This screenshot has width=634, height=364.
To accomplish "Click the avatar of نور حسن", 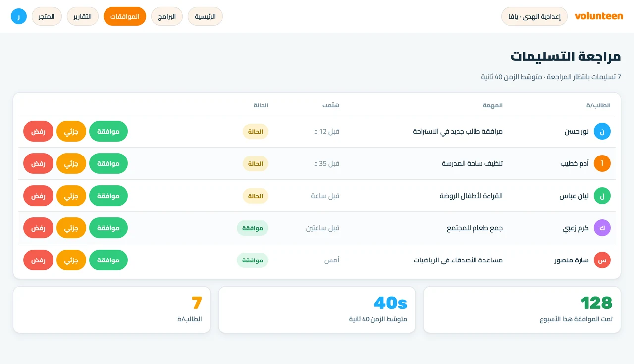I will (602, 131).
